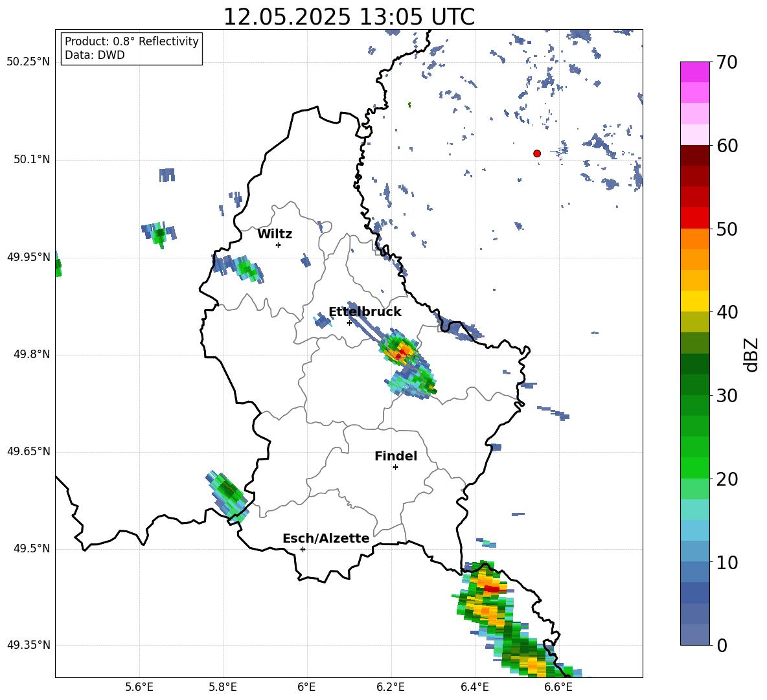
Task: Click the magenta top colorbar segment
Action: click(x=694, y=73)
